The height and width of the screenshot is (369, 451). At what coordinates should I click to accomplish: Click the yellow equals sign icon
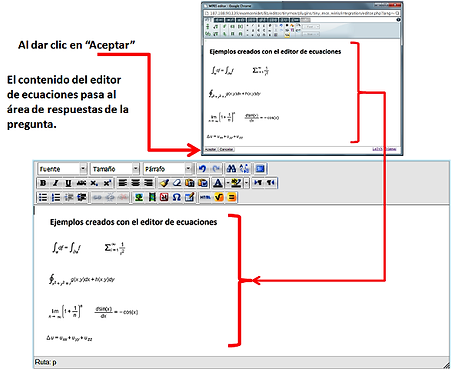tap(231, 197)
